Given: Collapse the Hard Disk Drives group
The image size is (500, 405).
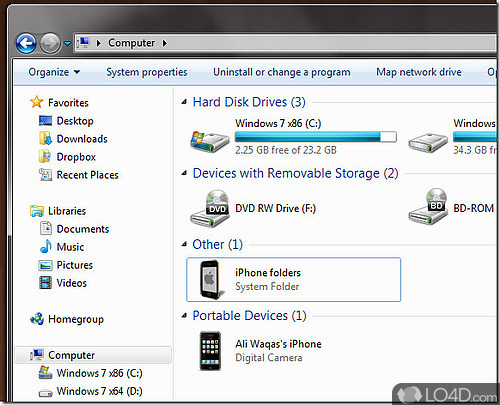Looking at the screenshot, I should [184, 102].
